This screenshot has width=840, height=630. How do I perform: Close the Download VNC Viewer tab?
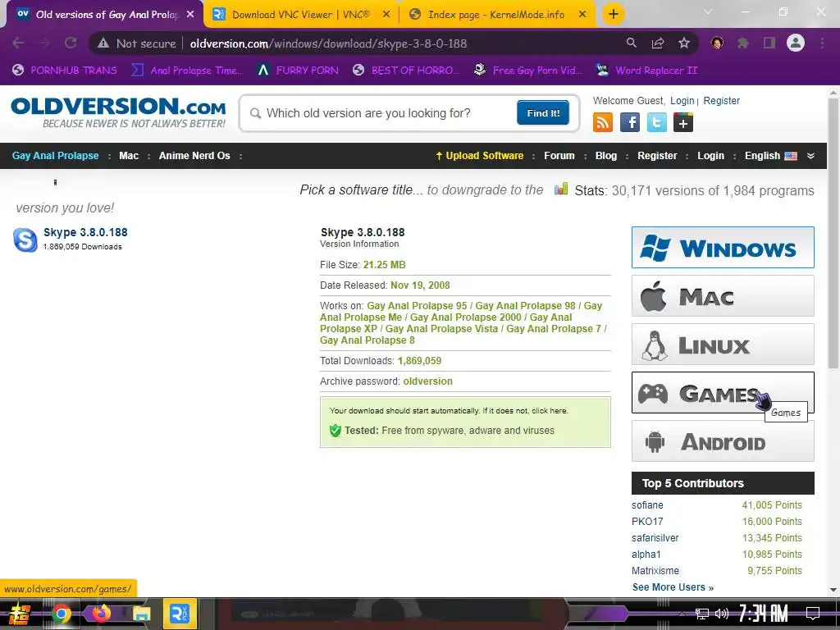pos(386,15)
